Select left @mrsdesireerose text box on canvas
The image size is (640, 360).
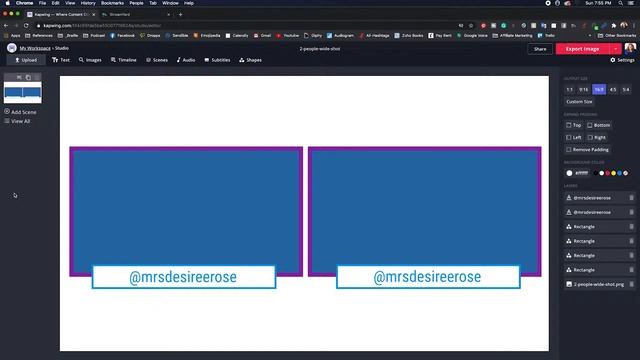click(x=184, y=277)
